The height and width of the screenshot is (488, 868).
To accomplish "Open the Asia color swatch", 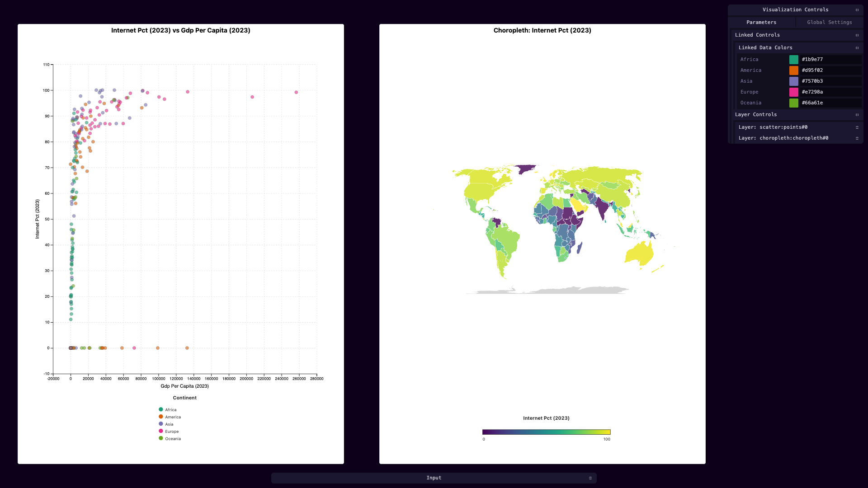I will tap(794, 81).
